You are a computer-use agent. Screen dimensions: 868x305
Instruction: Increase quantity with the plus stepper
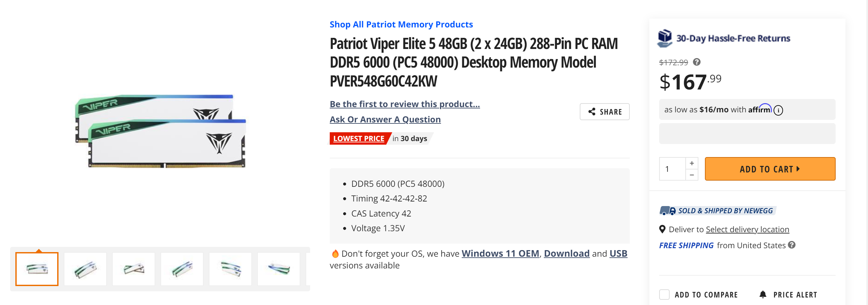[692, 163]
